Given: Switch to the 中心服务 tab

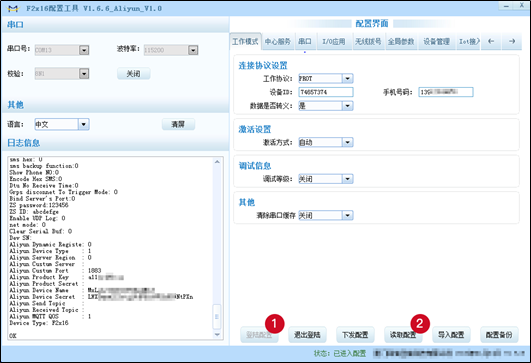Looking at the screenshot, I should coord(278,42).
